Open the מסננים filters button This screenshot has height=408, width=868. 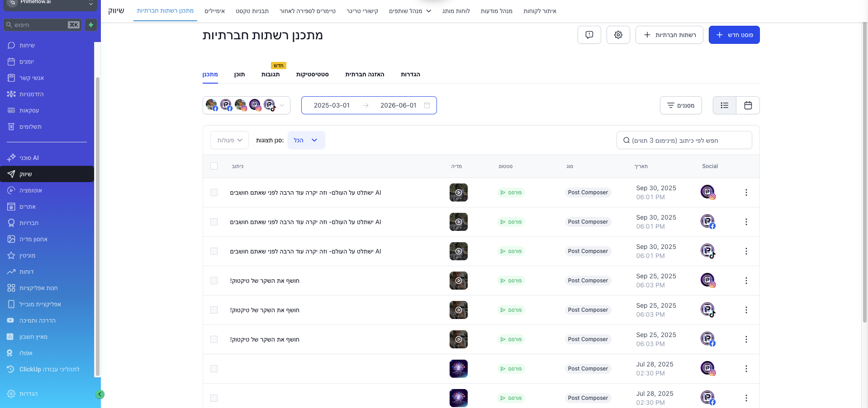tap(681, 105)
